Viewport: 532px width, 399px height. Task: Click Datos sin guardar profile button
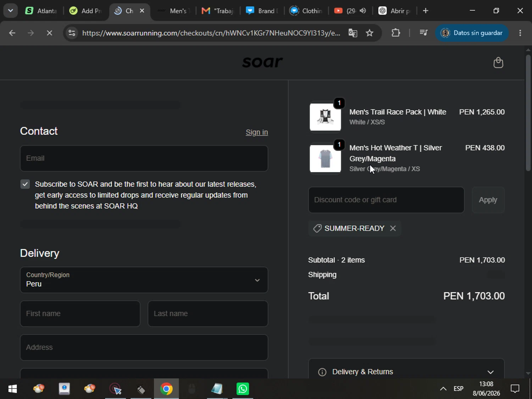(472, 33)
